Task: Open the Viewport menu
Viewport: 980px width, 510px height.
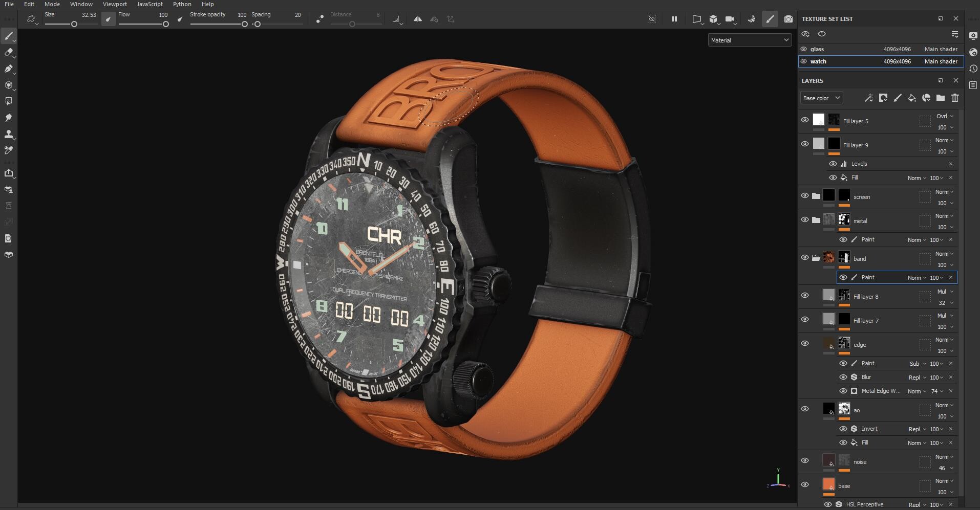Action: click(115, 4)
